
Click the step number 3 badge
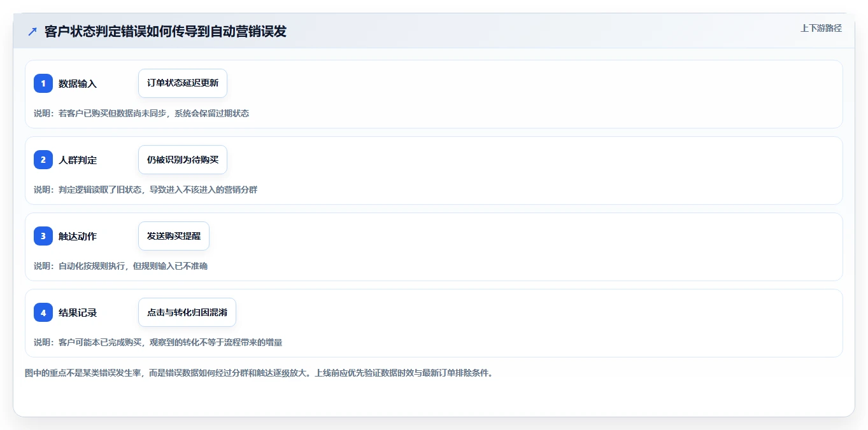(43, 236)
